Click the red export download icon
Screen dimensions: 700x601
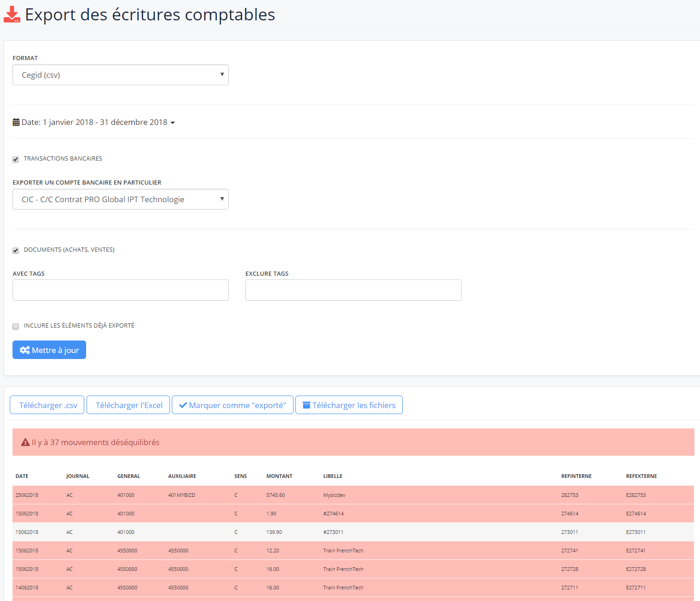(x=12, y=14)
